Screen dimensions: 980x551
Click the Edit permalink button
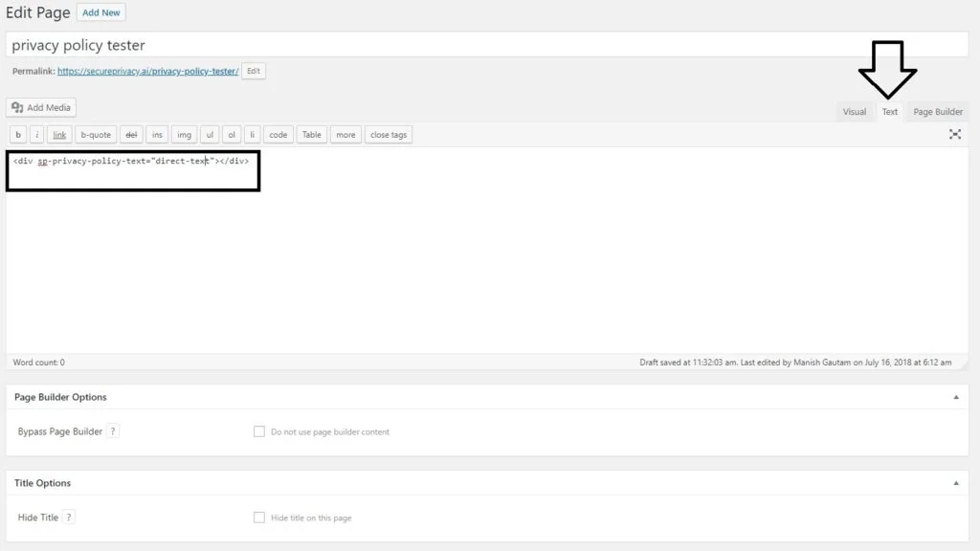point(253,70)
